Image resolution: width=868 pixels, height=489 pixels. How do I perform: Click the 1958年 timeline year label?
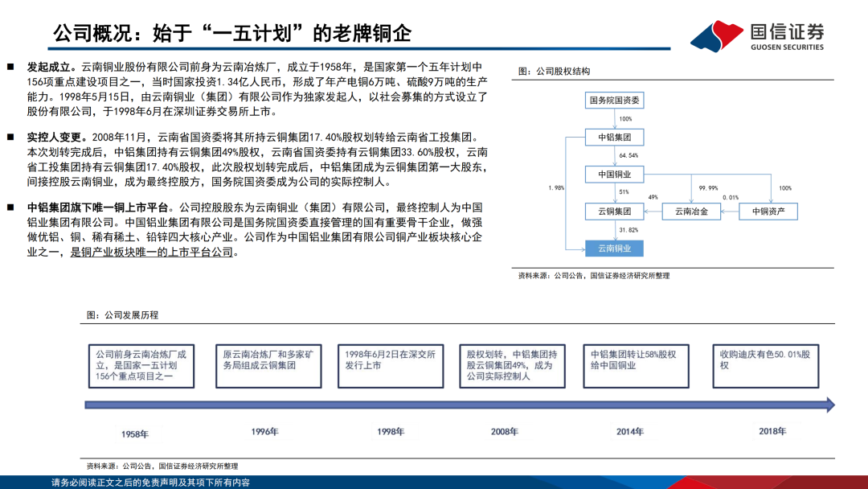pyautogui.click(x=135, y=435)
